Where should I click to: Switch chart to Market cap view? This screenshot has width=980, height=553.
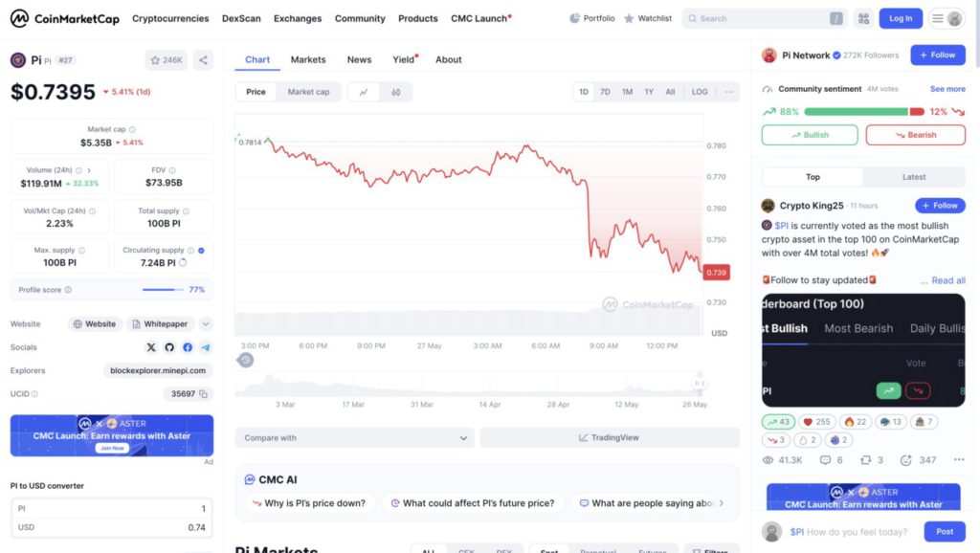pyautogui.click(x=308, y=92)
